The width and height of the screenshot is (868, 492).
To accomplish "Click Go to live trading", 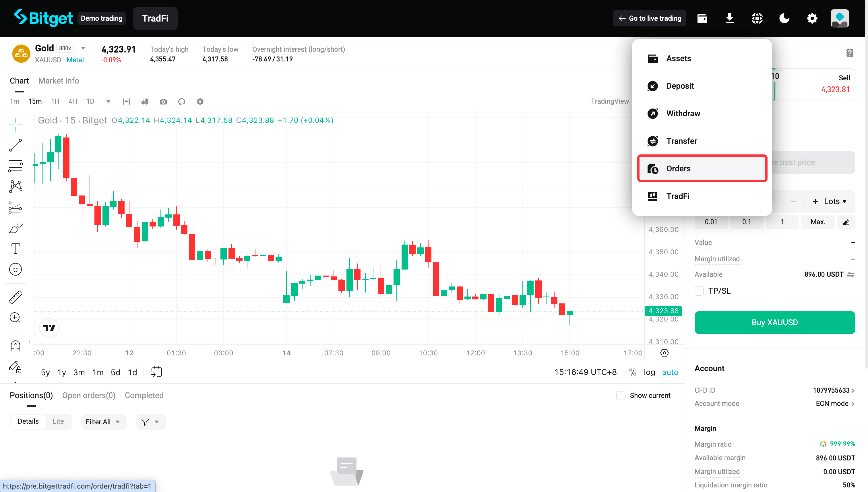I will click(649, 18).
